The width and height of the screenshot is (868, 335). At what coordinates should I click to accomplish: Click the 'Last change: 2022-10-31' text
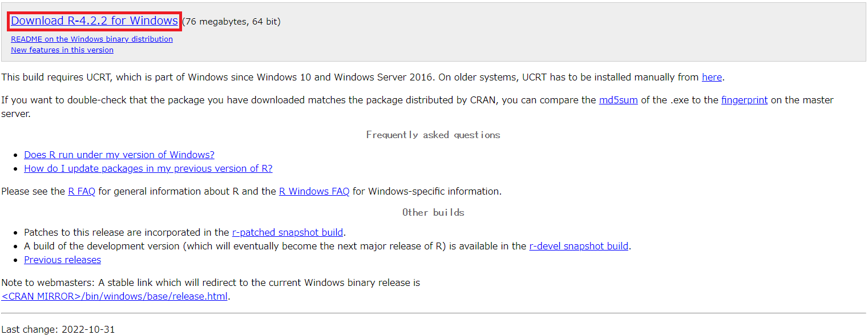tap(58, 329)
